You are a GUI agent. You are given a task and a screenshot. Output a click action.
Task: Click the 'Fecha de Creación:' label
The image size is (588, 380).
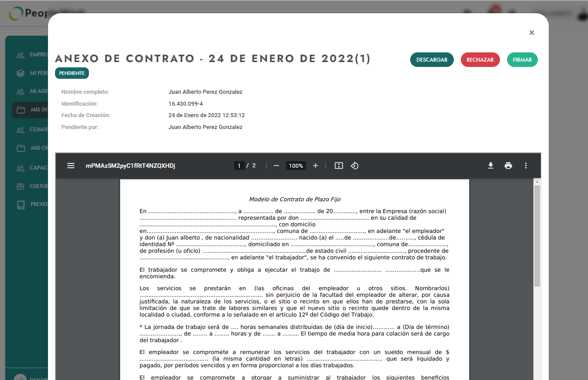[85, 115]
